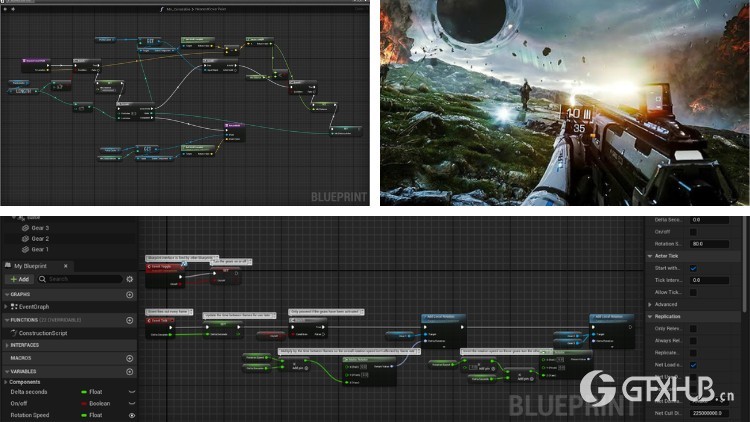Select the Branch node header
Image resolution: width=750 pixels, height=422 pixels.
point(308,320)
